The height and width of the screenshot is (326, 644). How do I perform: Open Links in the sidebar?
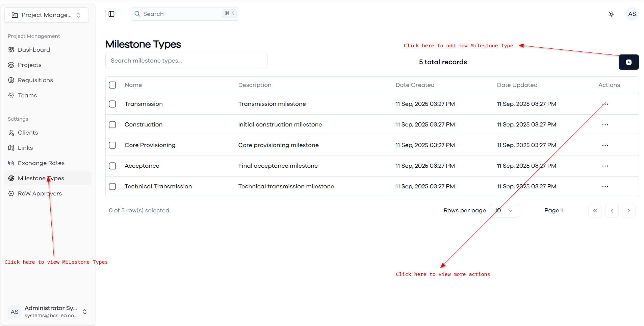tap(48, 148)
